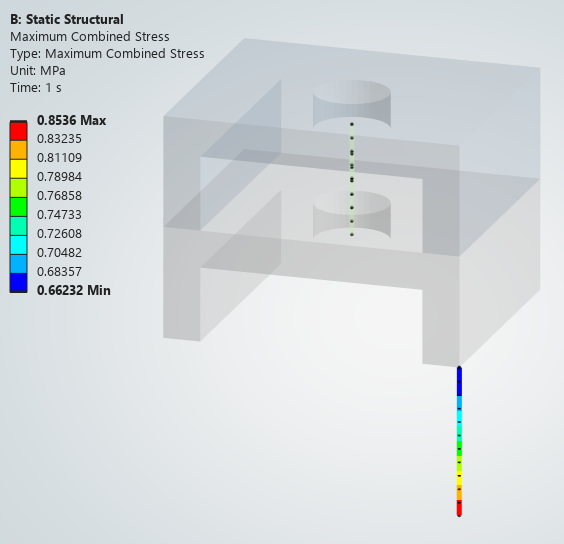Pick the yellow legend color band
Viewport: 564px width, 544px height.
click(18, 169)
